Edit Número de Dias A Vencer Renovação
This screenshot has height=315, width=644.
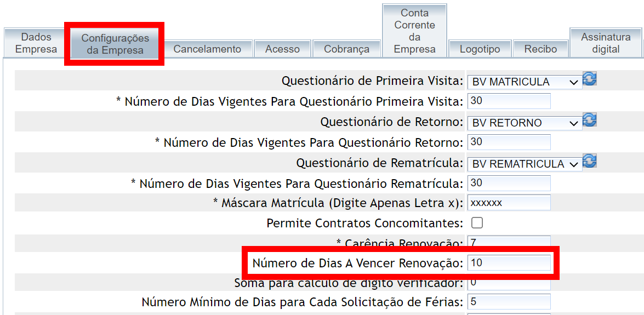click(x=509, y=263)
